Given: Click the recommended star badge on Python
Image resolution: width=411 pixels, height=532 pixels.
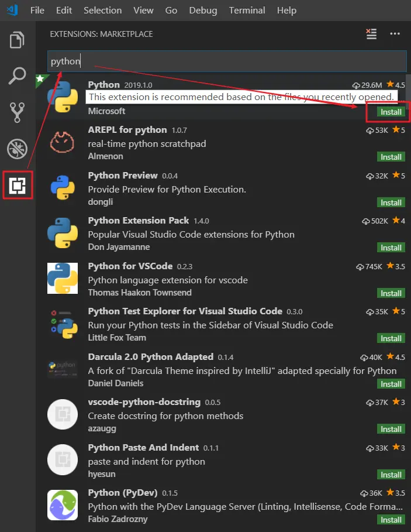Looking at the screenshot, I should click(x=40, y=79).
